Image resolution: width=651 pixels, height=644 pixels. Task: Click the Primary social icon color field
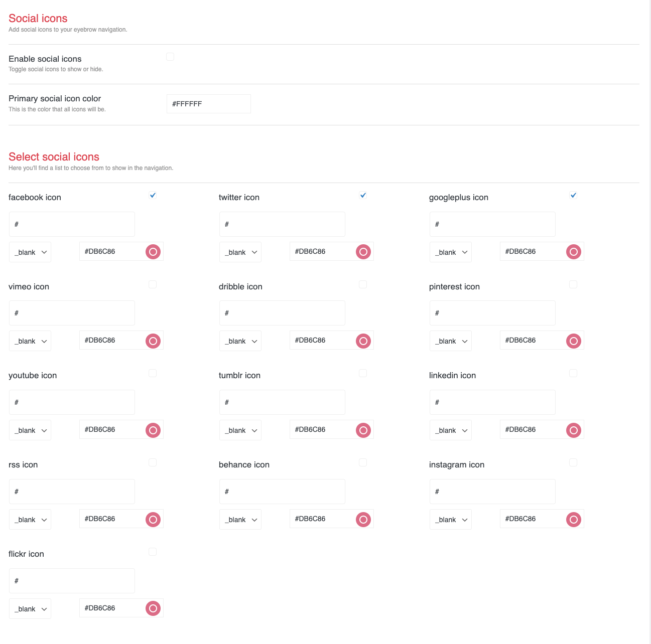click(208, 104)
